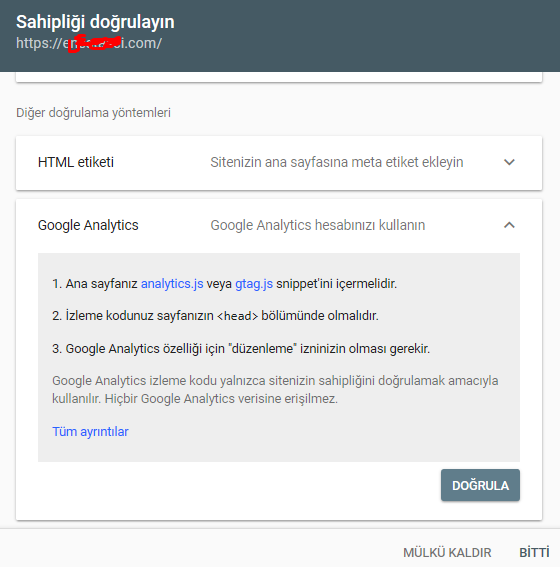Click the "Diğer doğrulama yöntemleri" heading
The width and height of the screenshot is (560, 567).
(93, 113)
